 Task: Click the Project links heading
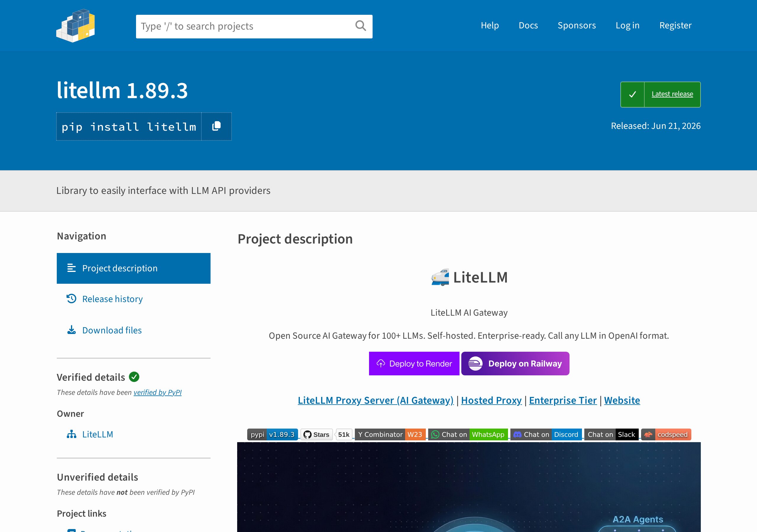click(81, 514)
